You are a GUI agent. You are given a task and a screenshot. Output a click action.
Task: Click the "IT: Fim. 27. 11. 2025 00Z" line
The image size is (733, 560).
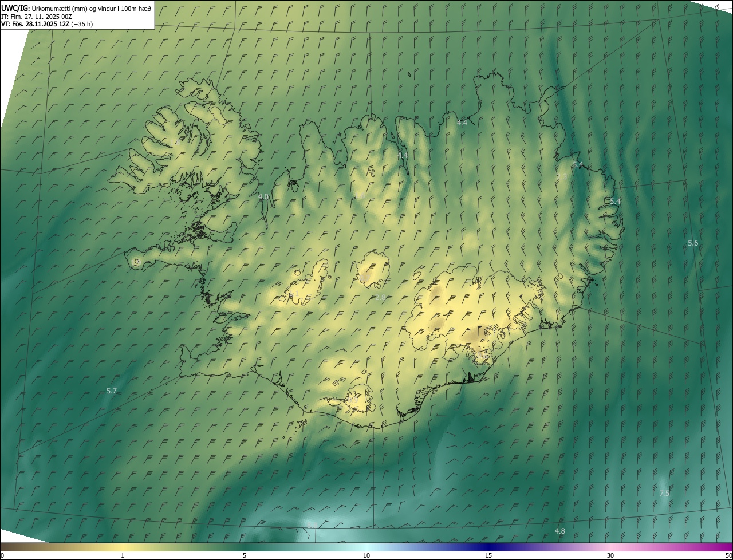tap(36, 17)
